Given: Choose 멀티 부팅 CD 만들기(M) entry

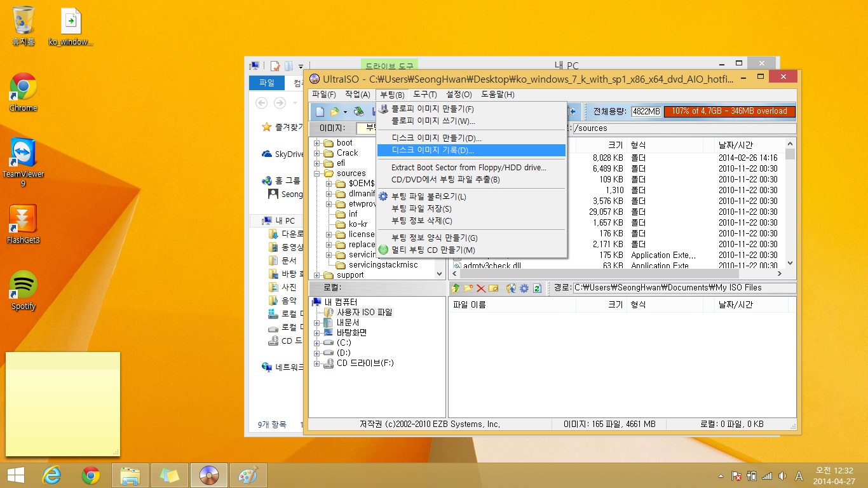Looking at the screenshot, I should click(471, 250).
